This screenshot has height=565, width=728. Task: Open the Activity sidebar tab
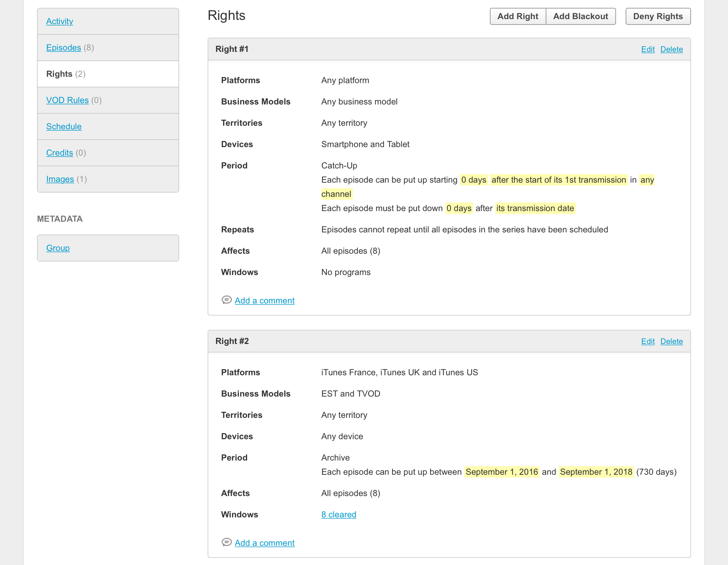click(x=59, y=21)
